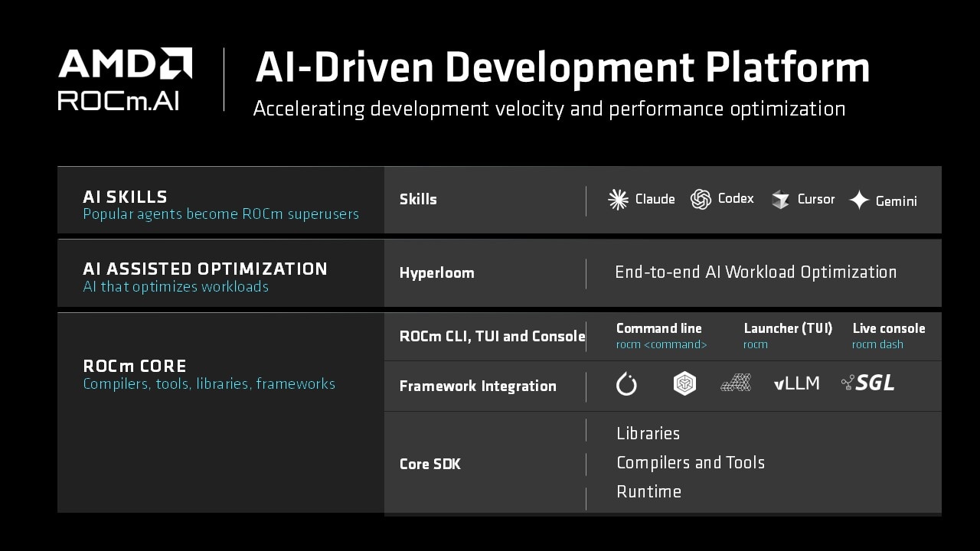Click the "Libraries" entry

click(x=648, y=434)
